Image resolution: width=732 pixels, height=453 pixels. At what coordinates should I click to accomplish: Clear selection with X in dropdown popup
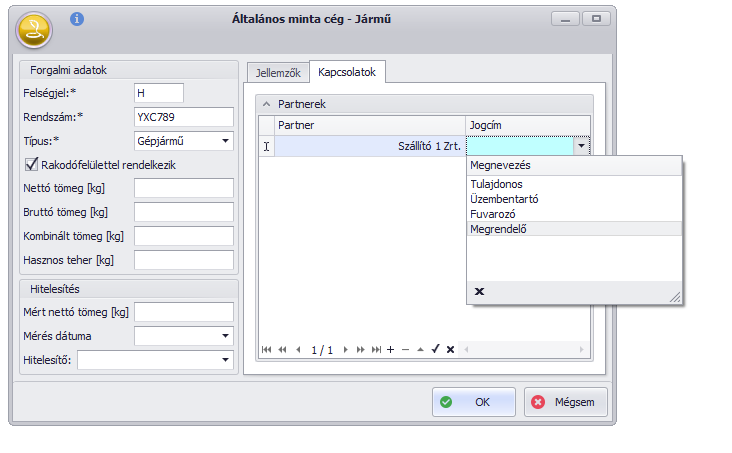[x=479, y=291]
